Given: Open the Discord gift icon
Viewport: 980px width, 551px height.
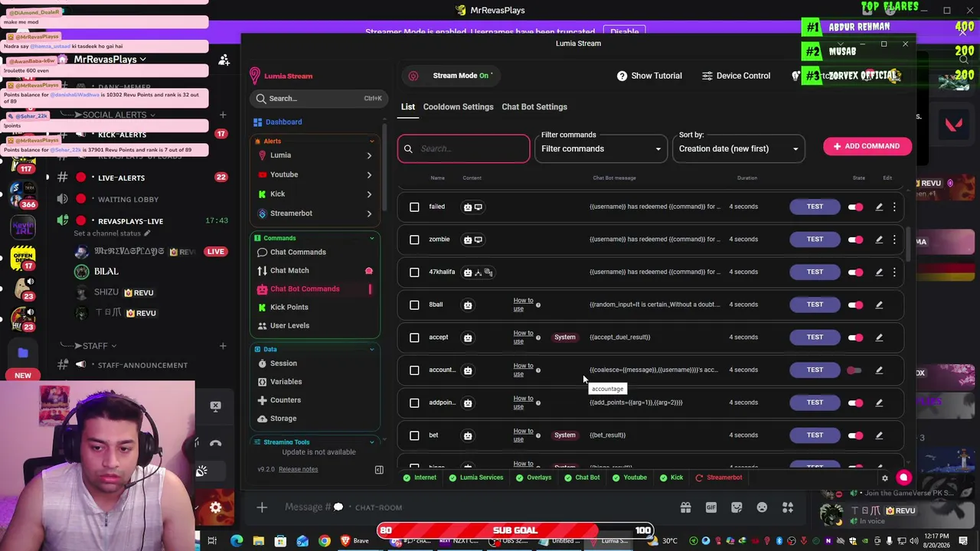Looking at the screenshot, I should click(685, 507).
